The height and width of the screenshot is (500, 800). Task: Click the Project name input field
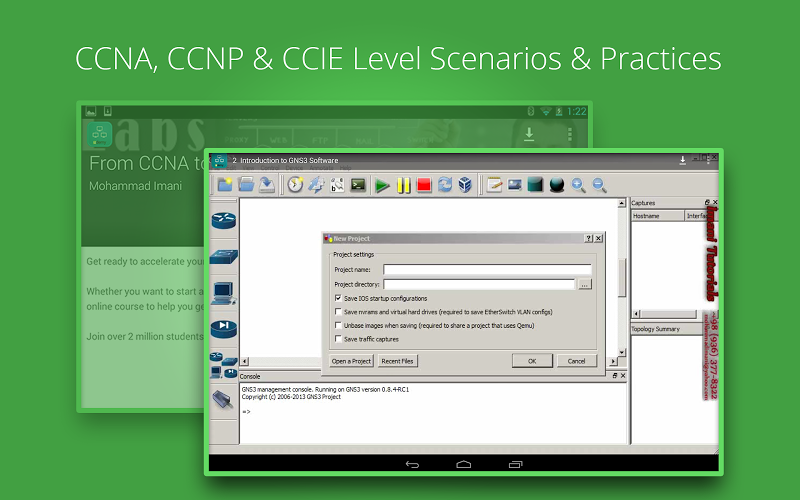pos(487,269)
